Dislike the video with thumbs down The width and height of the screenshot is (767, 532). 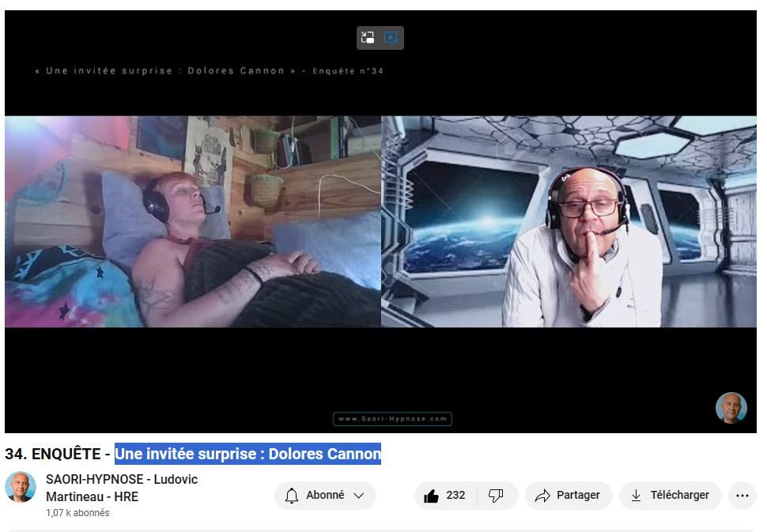(x=497, y=496)
